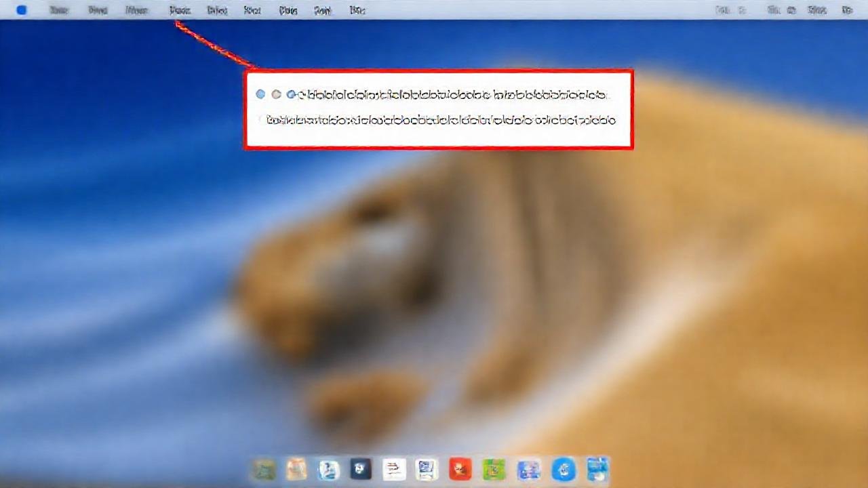
Task: Open the white document-with-pen app in the Dock
Action: 394,469
